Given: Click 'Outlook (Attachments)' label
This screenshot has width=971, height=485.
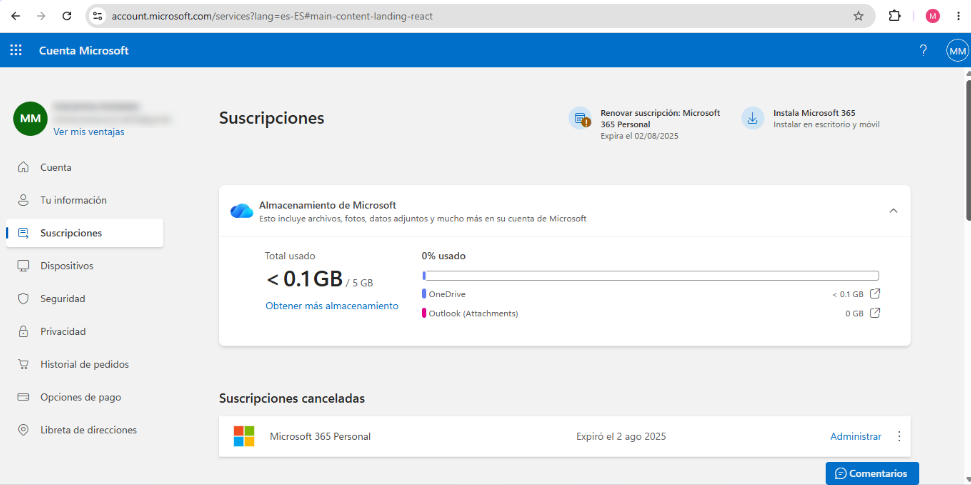Looking at the screenshot, I should click(473, 313).
